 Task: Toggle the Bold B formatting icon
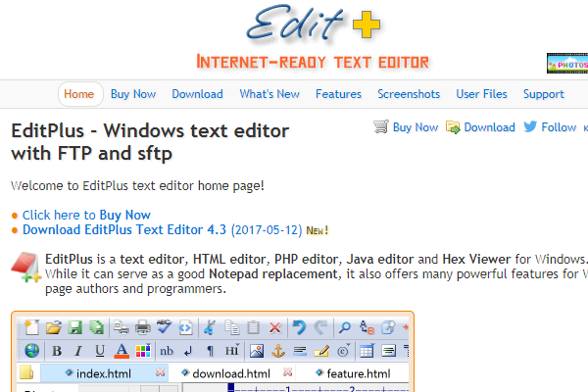[x=56, y=351]
